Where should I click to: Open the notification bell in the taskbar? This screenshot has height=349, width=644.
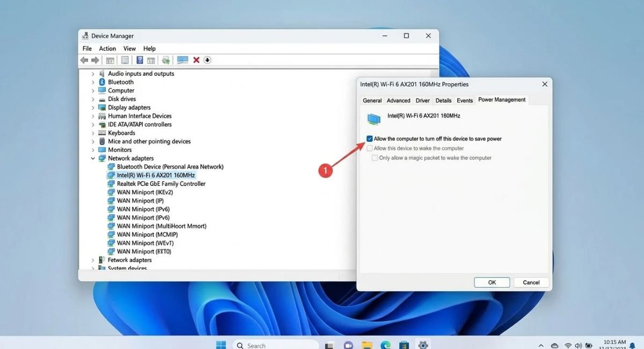click(632, 345)
